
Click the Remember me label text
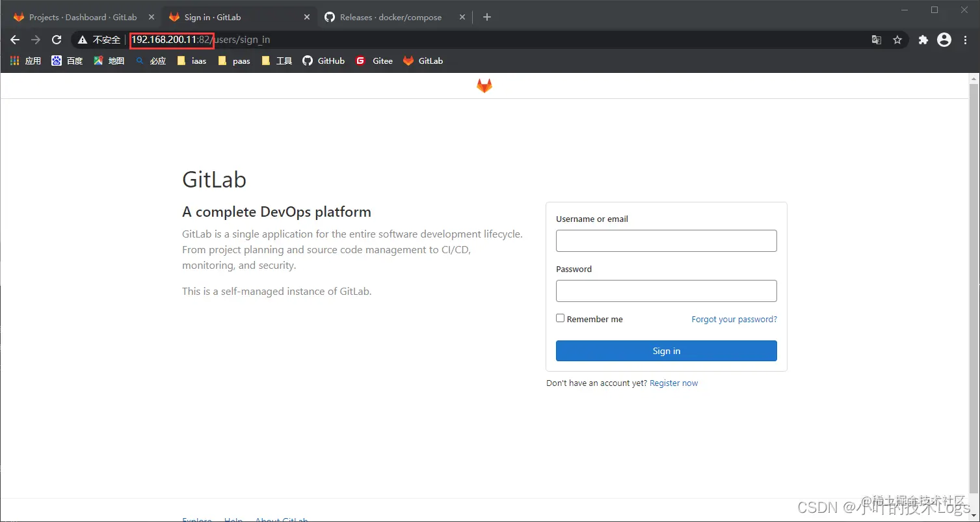[x=594, y=320]
